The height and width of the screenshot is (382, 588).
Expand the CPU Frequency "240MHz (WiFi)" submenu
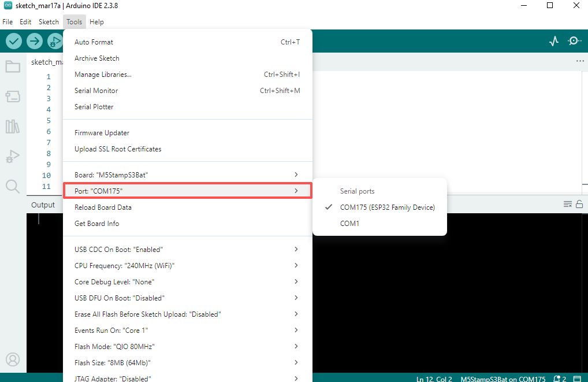click(187, 266)
